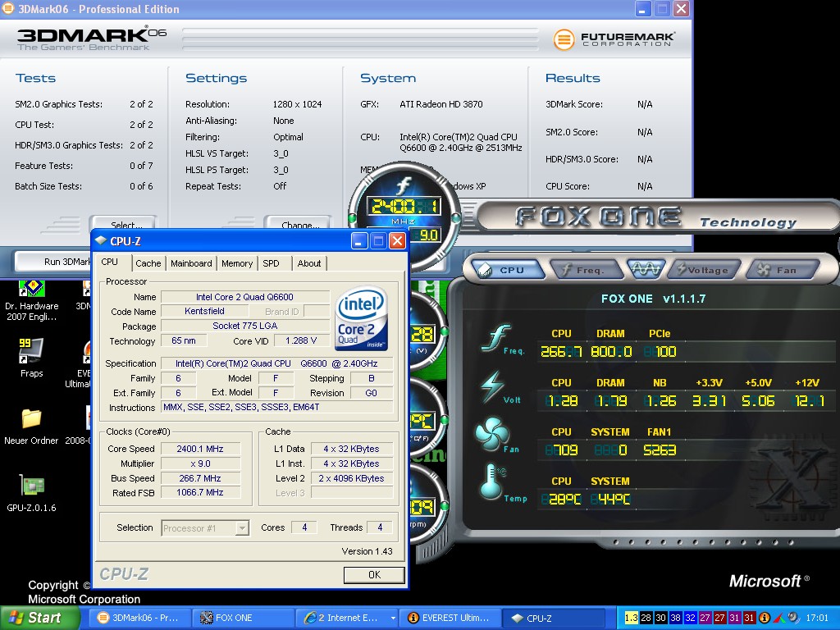
Task: Click the Fox One Technology banner title
Action: [x=656, y=217]
